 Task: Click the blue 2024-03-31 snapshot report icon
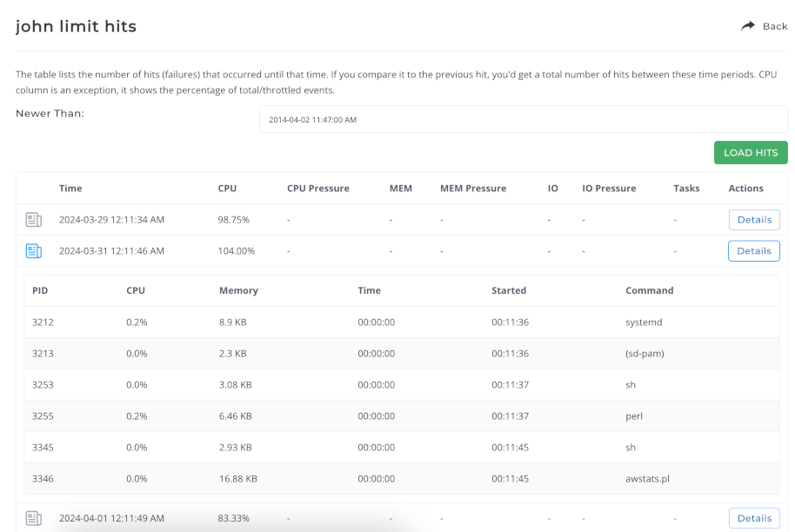[x=33, y=250]
